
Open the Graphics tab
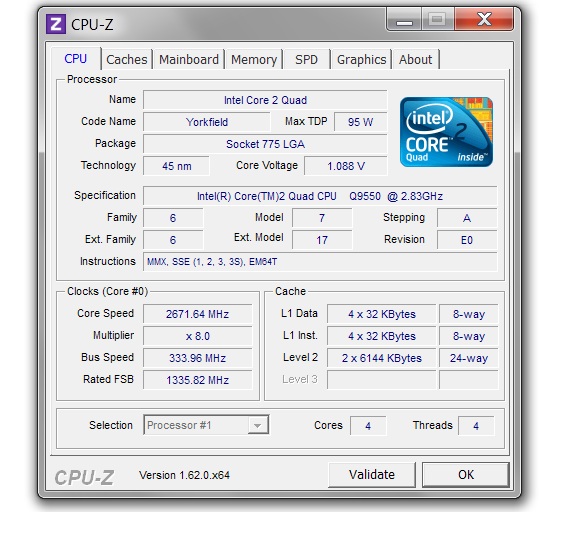[x=361, y=60]
